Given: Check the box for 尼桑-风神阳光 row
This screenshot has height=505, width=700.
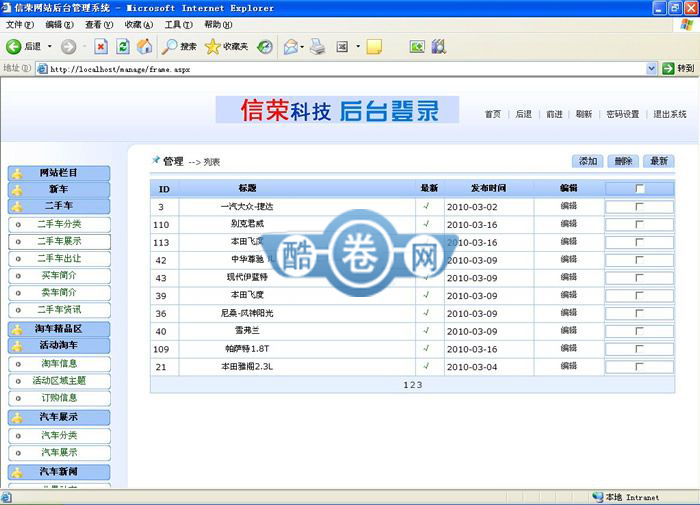Looking at the screenshot, I should [640, 313].
